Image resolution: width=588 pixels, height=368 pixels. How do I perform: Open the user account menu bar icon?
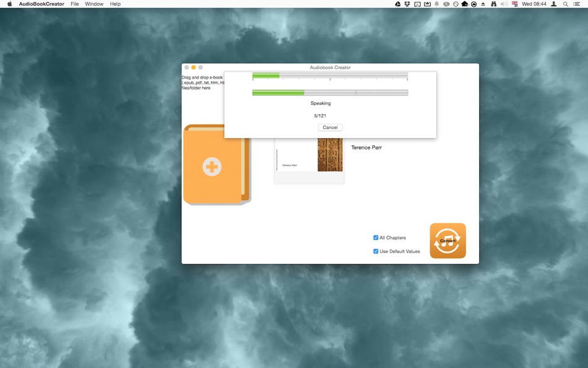coord(553,4)
